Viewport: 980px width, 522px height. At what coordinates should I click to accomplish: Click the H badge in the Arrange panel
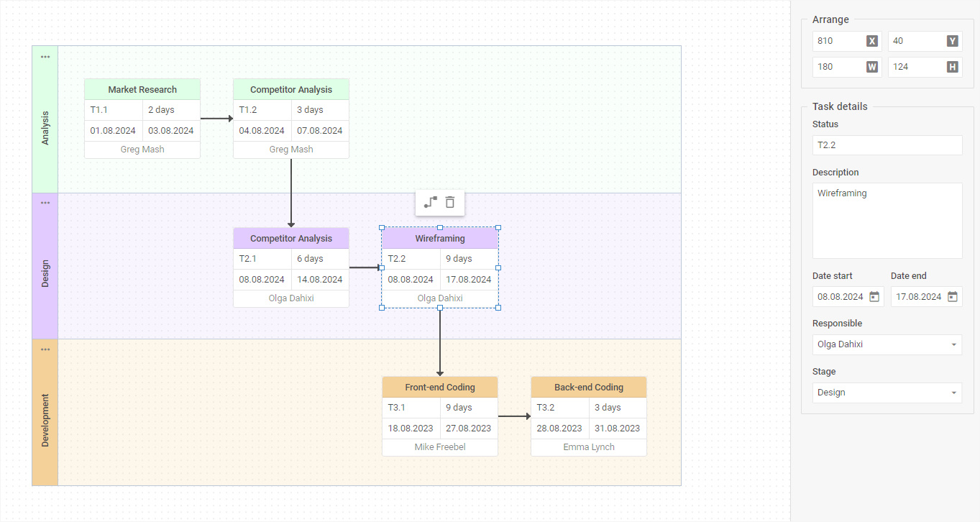point(952,67)
